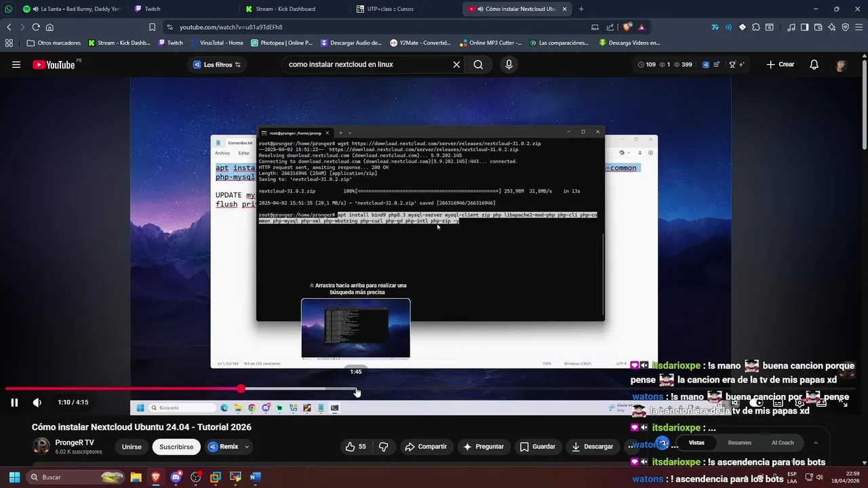Switch to the UTP+class Cursos tab
The image size is (868, 488).
click(390, 9)
